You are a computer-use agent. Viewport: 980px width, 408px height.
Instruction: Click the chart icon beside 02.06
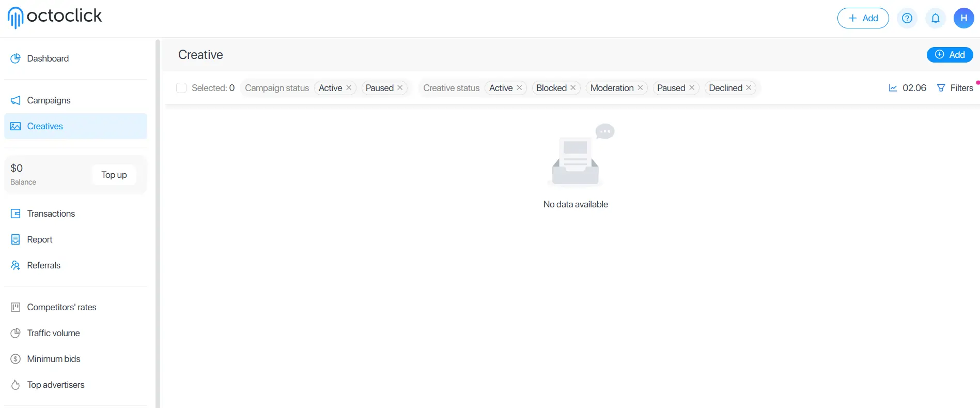(893, 88)
